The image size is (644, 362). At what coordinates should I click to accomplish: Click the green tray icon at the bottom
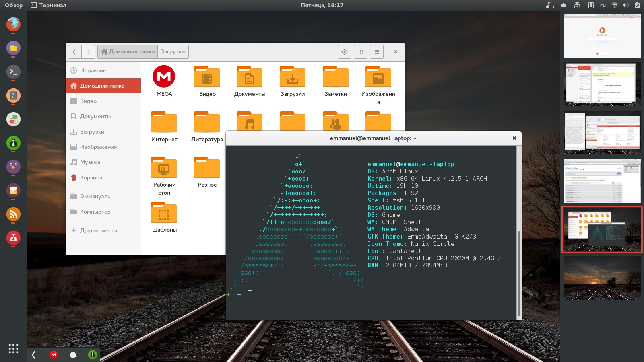tap(93, 354)
